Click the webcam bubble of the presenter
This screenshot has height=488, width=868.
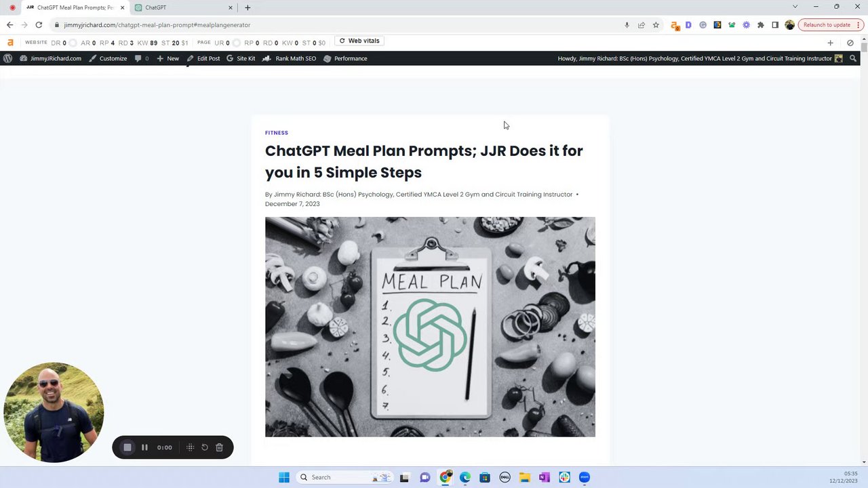click(x=54, y=413)
